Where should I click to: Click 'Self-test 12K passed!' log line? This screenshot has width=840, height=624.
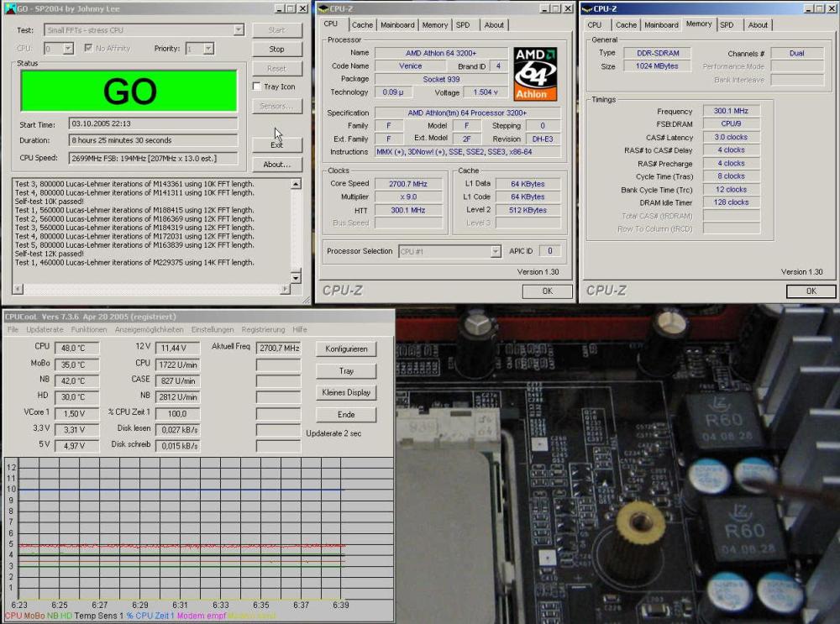(50, 254)
